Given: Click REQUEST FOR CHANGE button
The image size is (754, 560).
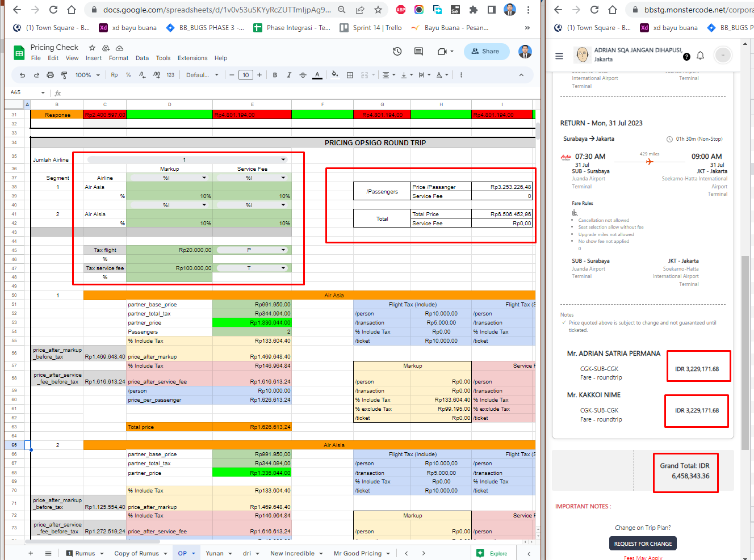Looking at the screenshot, I should point(643,544).
